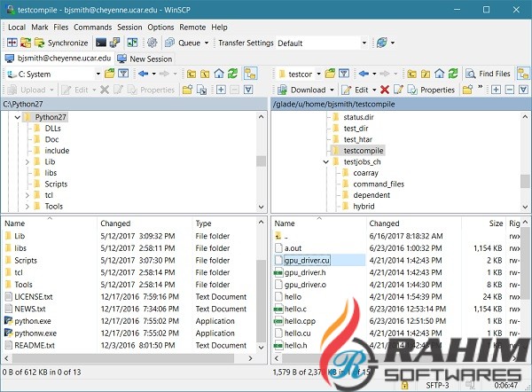
Task: Click remote select files plus icon
Action: pyautogui.click(x=496, y=90)
